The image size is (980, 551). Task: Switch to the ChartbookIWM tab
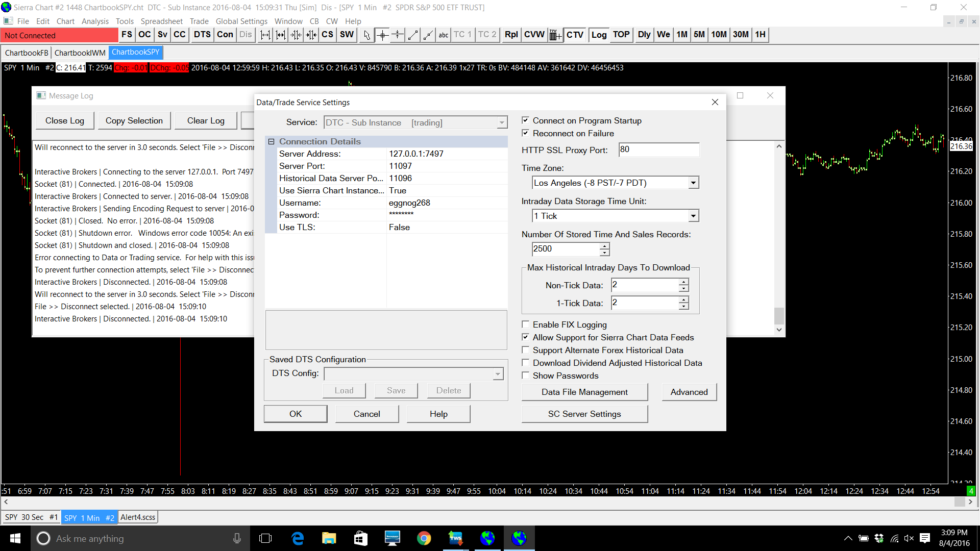coord(80,53)
